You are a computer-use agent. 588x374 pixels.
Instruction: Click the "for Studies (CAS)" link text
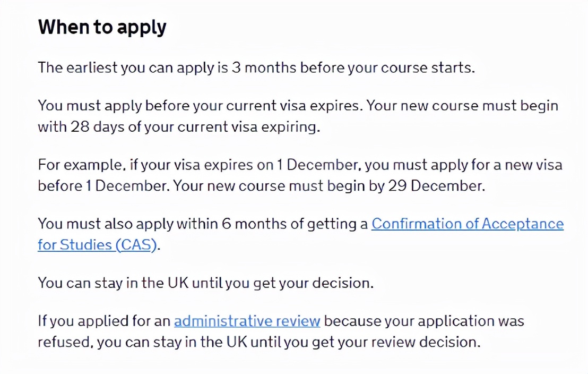(x=98, y=245)
